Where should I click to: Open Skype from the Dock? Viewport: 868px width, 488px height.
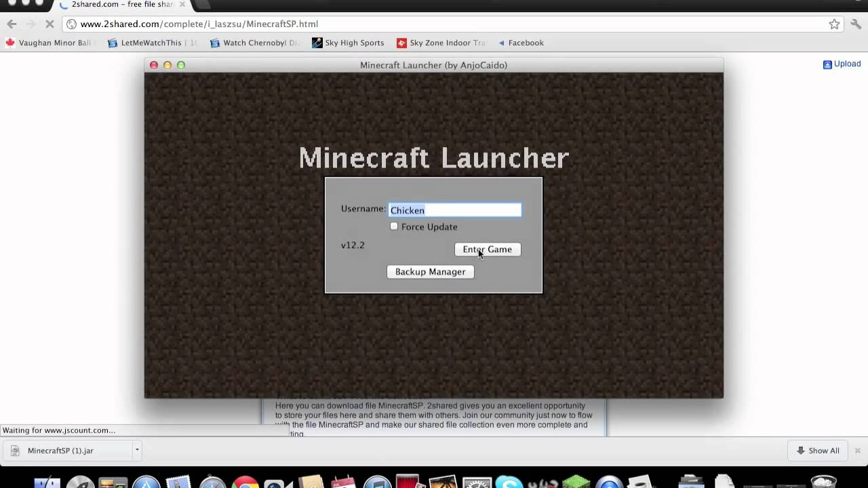tap(509, 482)
